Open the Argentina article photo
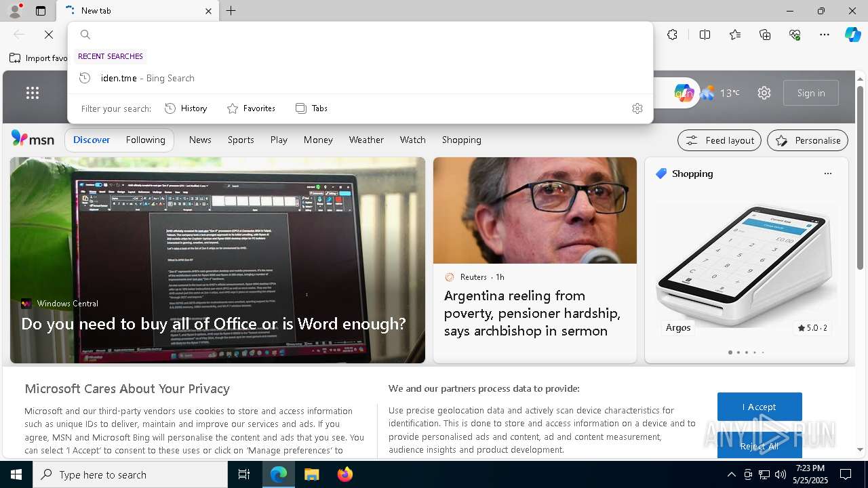 tap(535, 210)
